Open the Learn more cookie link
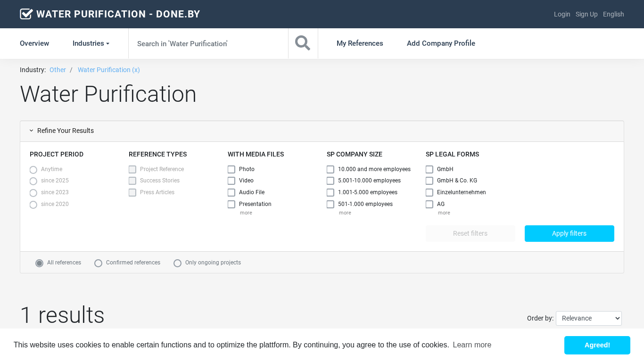This screenshot has width=644, height=362. pos(472,345)
